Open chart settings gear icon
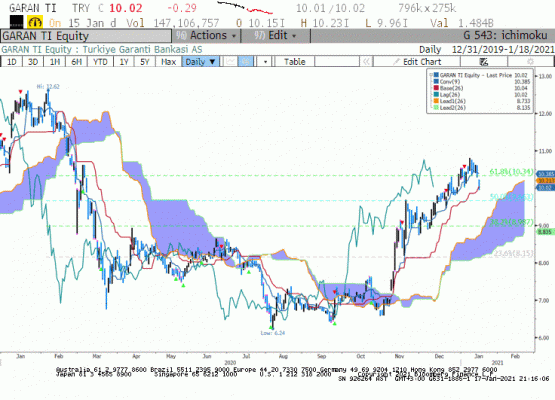Image resolution: width=555 pixels, height=400 pixels. [530, 62]
